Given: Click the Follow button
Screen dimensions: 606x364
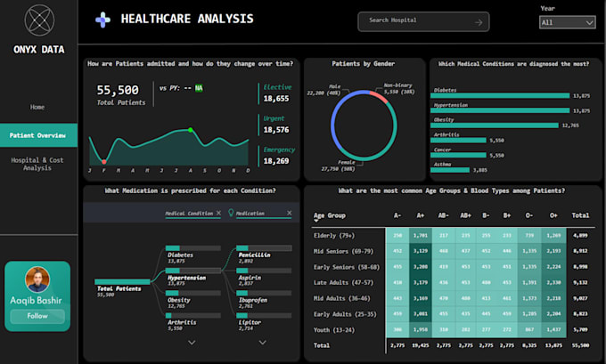Looking at the screenshot, I should [x=37, y=316].
